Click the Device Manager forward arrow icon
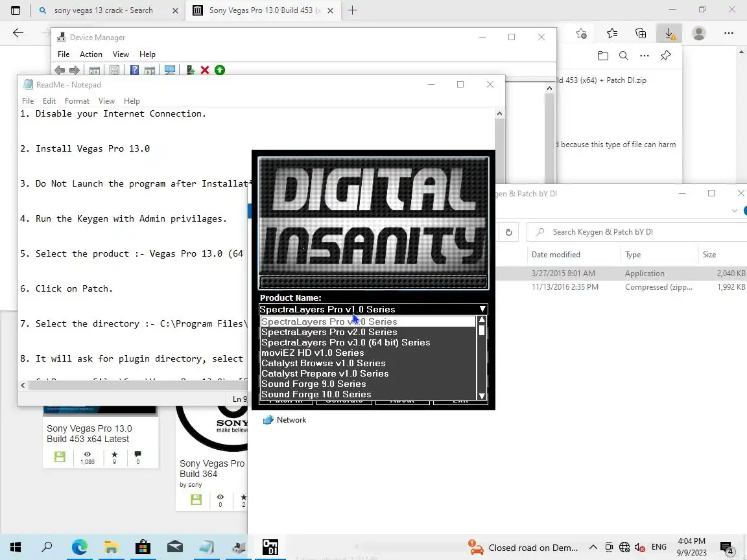Viewport: 747px width, 560px height. click(75, 71)
